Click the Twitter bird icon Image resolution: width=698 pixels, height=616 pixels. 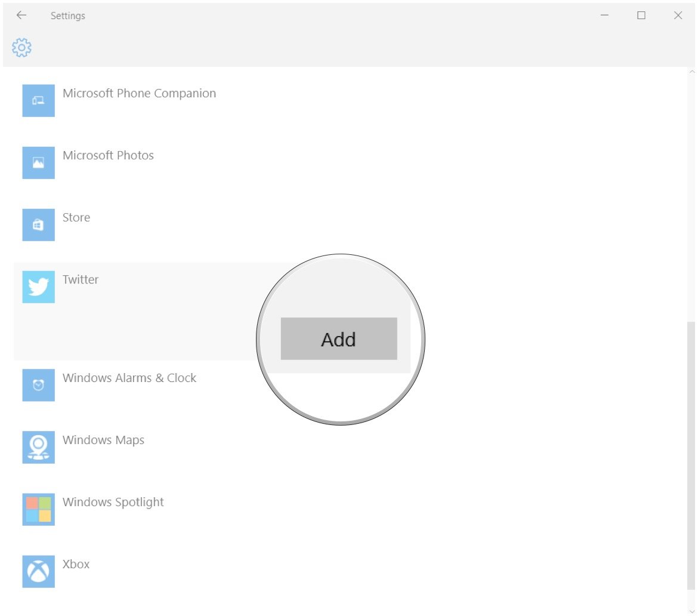(x=38, y=287)
